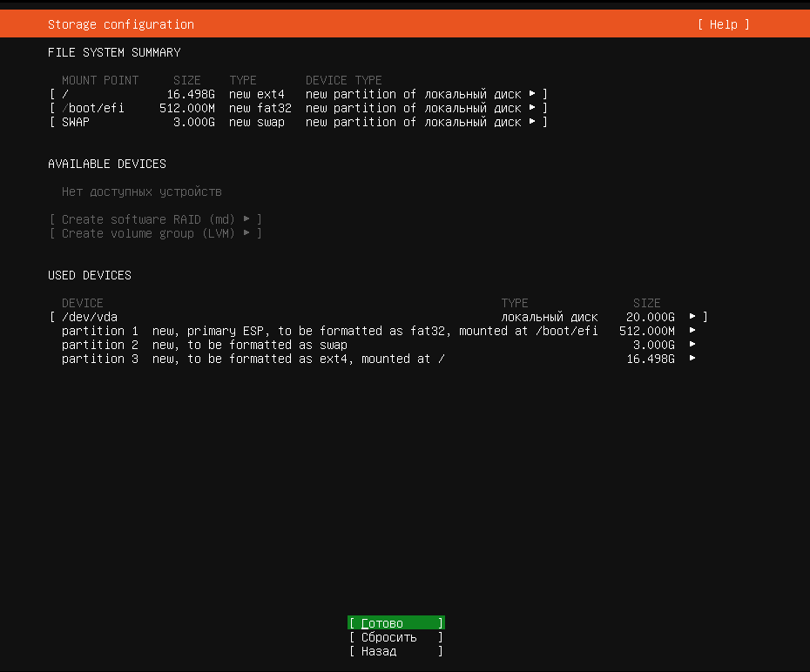
Task: Select partition 3 ext4 entry
Action: 253,359
